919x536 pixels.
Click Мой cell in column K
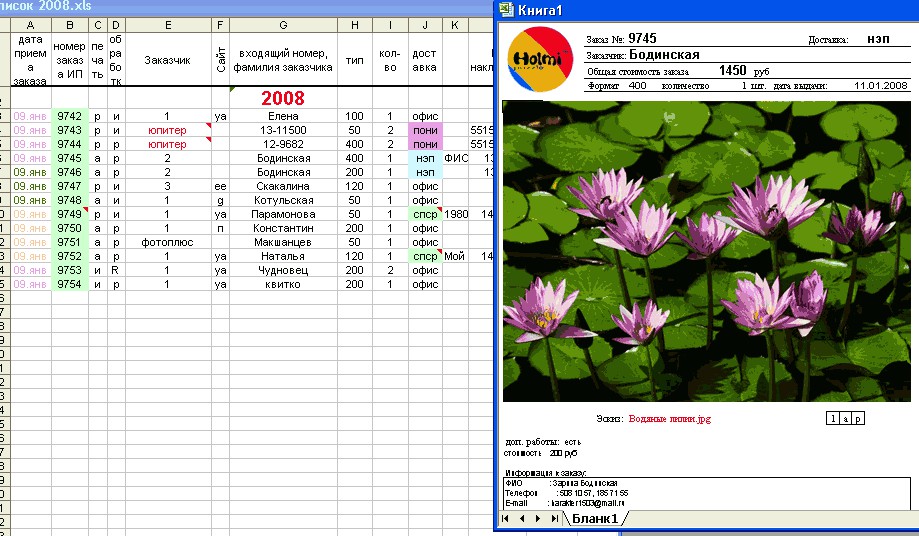455,256
